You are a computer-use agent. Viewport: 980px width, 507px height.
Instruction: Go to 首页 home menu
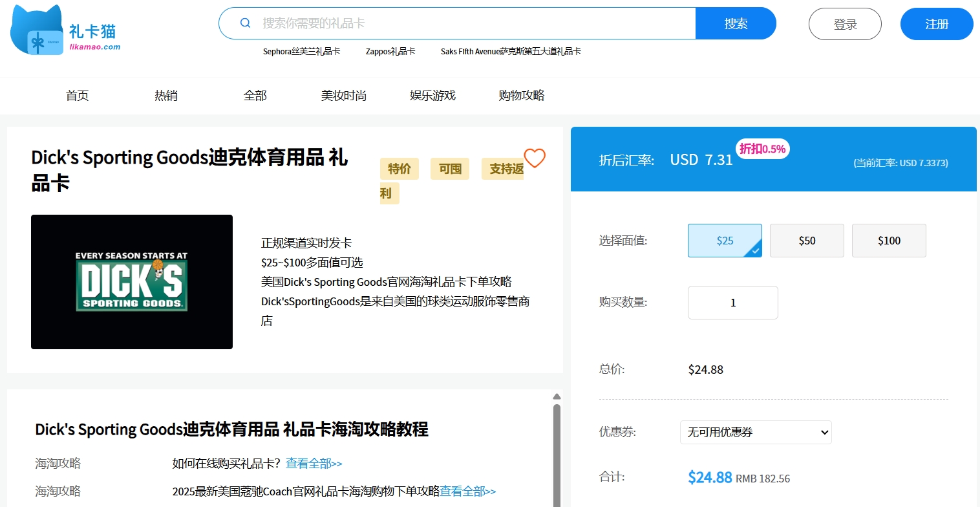(78, 96)
